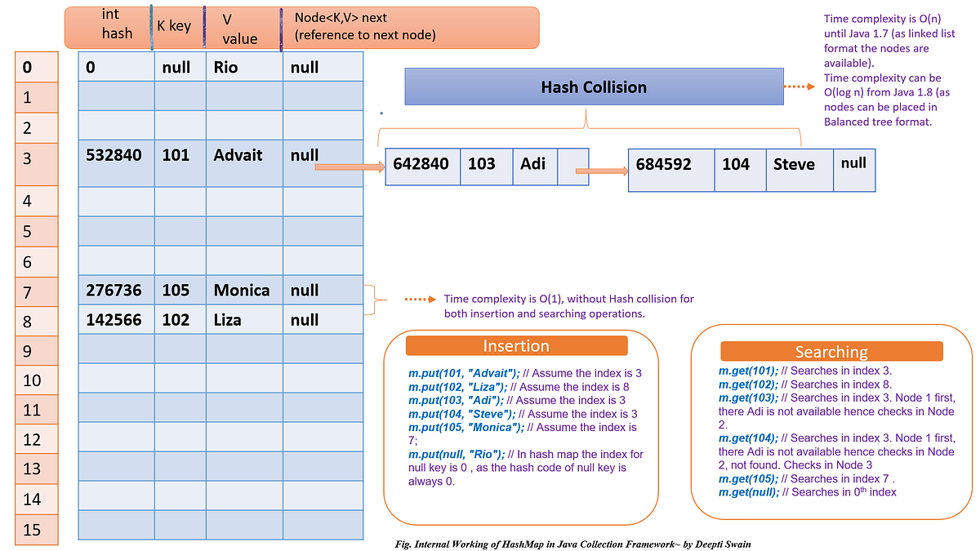Select bucket index 7 in the array
The image size is (980, 551).
tap(36, 291)
